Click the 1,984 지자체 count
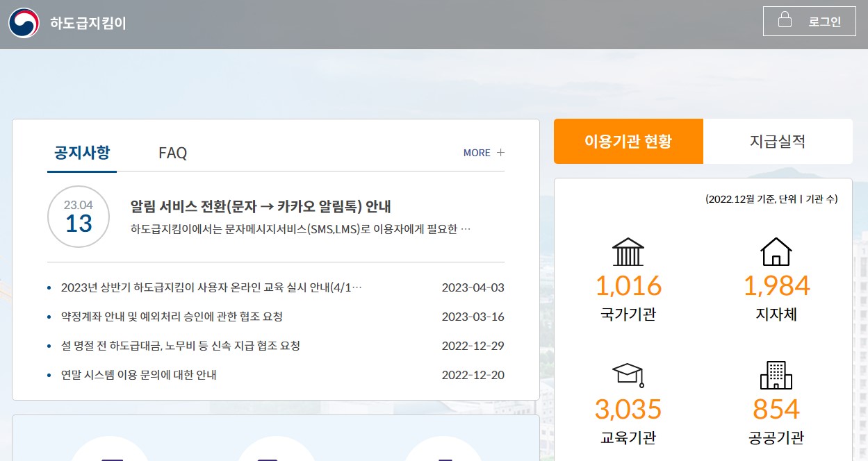 (776, 285)
